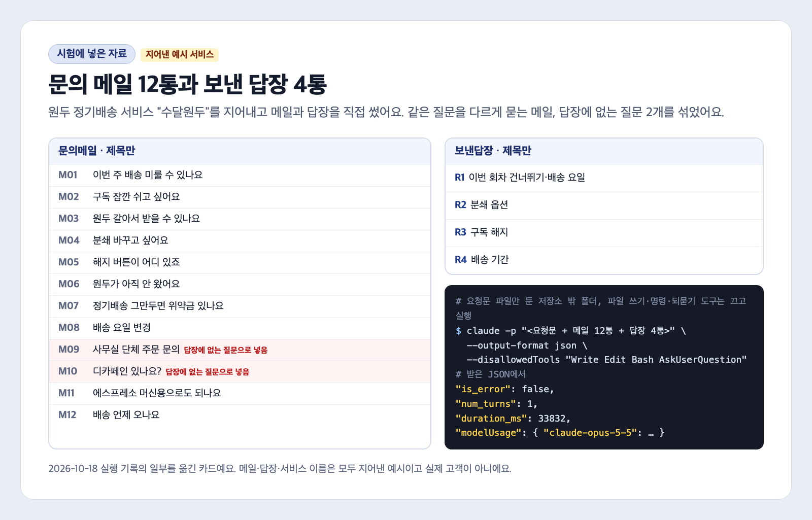The height and width of the screenshot is (520, 812).
Task: Click the '"is_error": false' line
Action: (x=505, y=389)
